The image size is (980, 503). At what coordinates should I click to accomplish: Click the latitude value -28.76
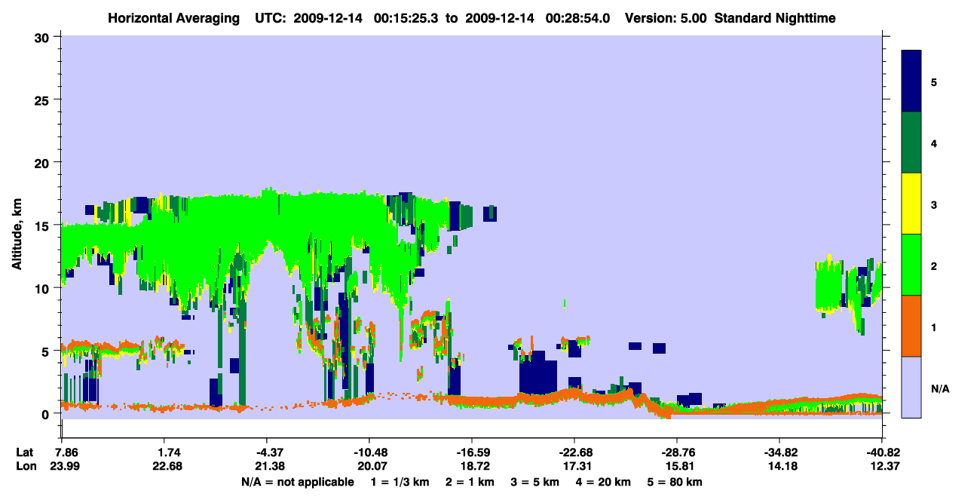676,452
